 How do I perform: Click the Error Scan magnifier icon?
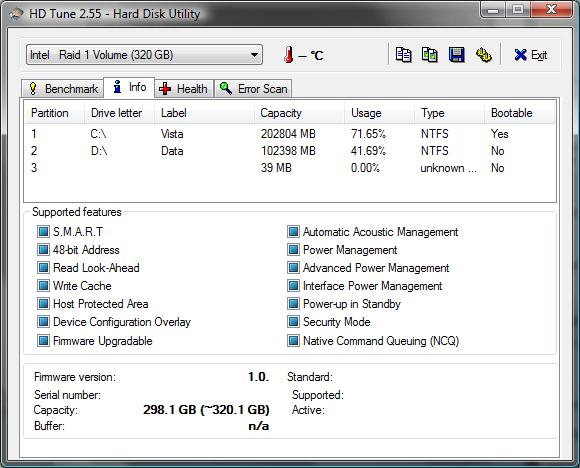pos(226,88)
